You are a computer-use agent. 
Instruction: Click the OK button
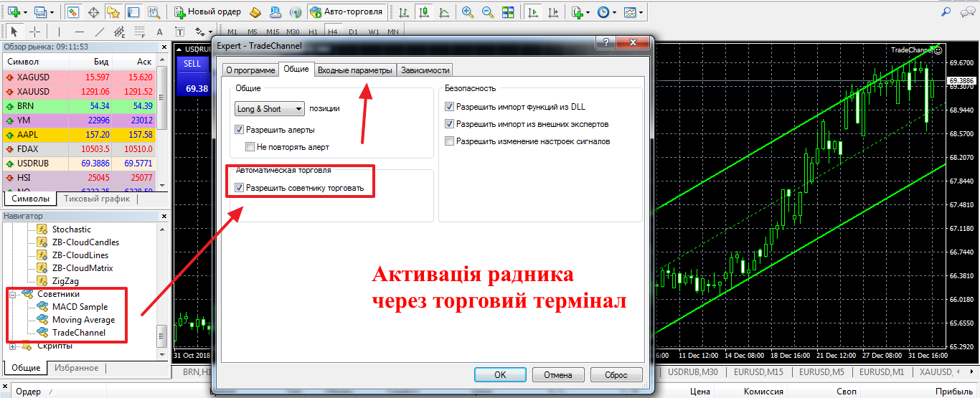tap(500, 375)
